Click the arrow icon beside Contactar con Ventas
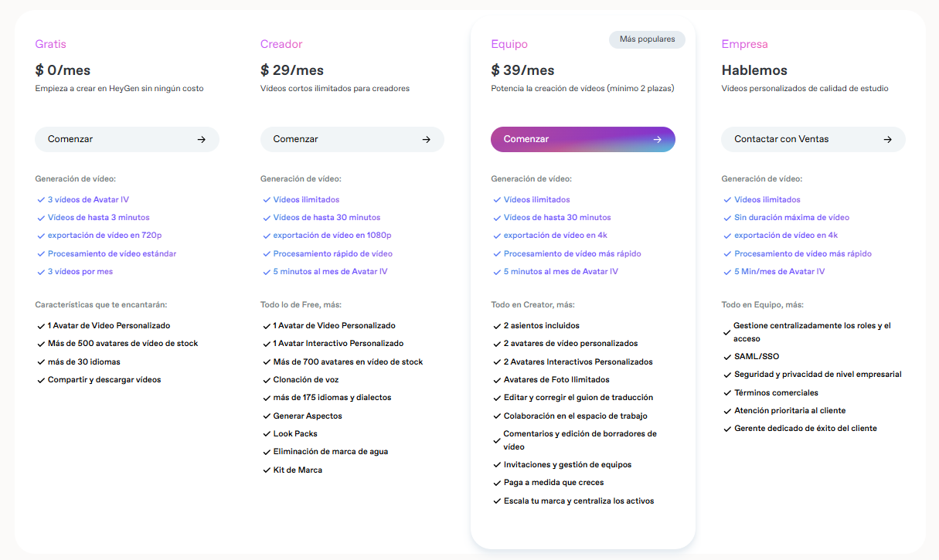The width and height of the screenshot is (939, 560). click(x=887, y=140)
